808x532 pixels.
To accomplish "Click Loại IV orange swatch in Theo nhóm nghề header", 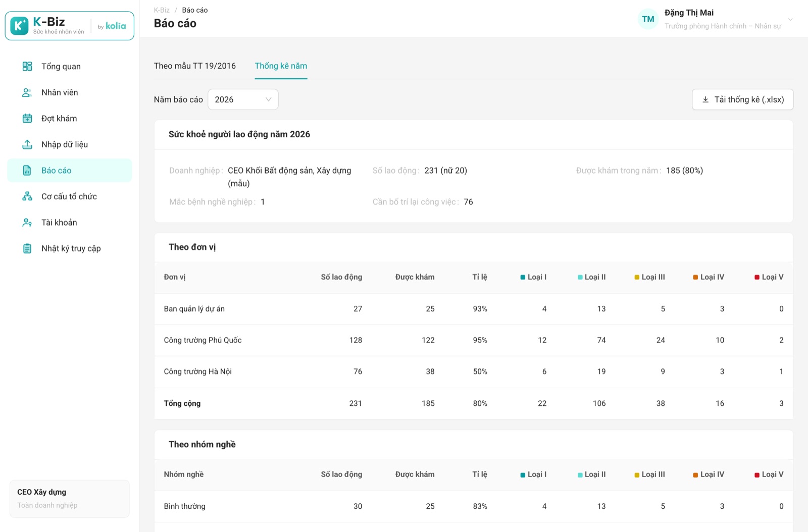I will point(695,474).
